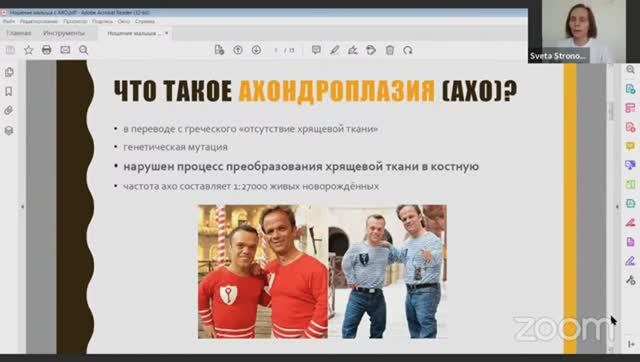Bookmark the file with the star icon
This screenshot has height=362, width=640.
tap(29, 50)
